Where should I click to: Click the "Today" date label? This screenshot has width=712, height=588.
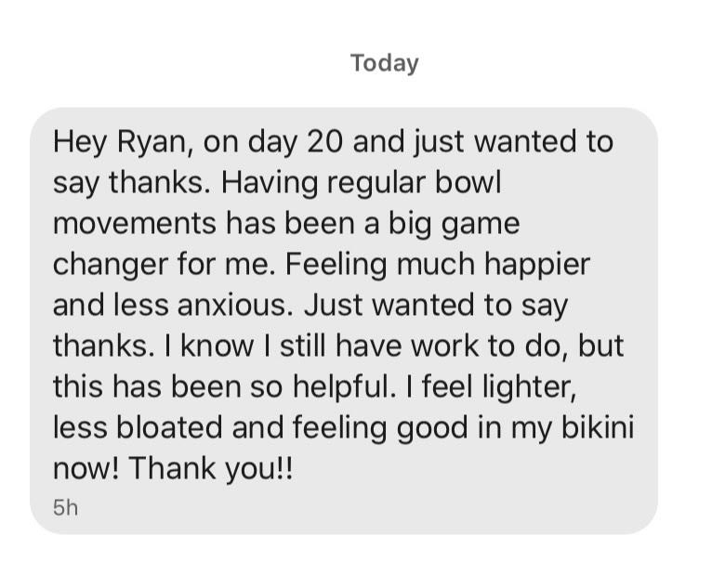384,63
